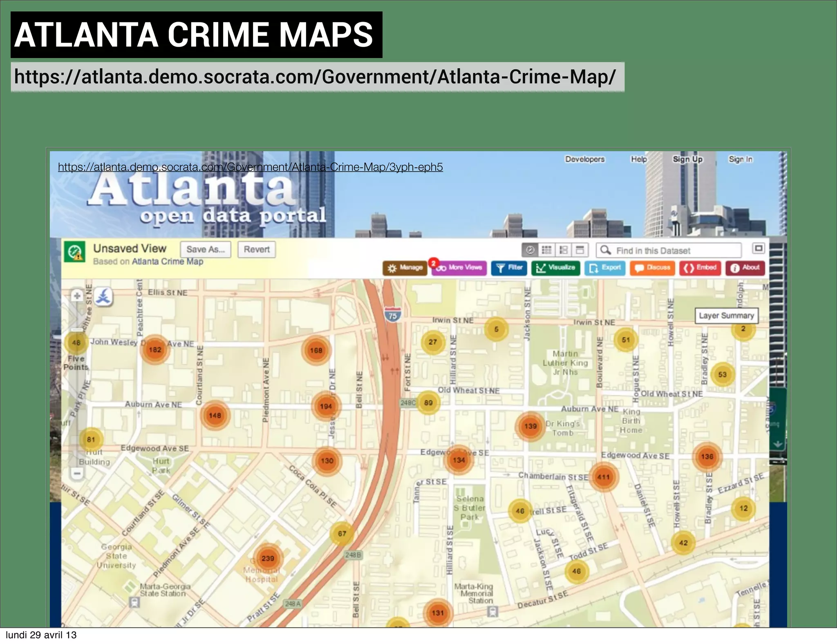Open the Layer Summary panel
The image size is (837, 644).
point(726,315)
